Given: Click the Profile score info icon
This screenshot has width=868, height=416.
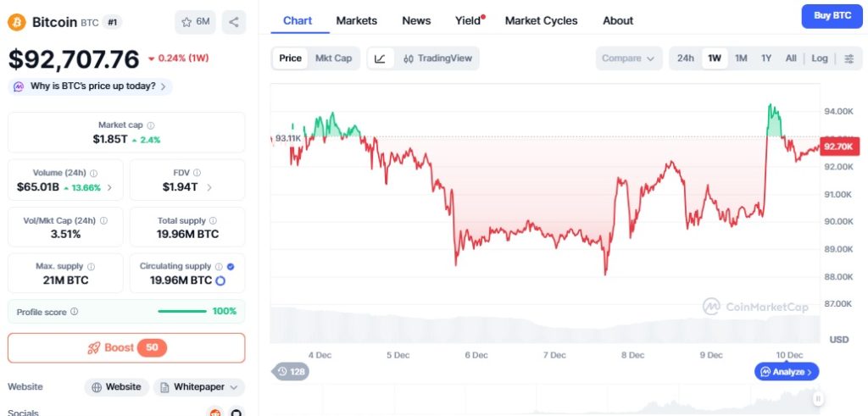Looking at the screenshot, I should click(x=75, y=312).
